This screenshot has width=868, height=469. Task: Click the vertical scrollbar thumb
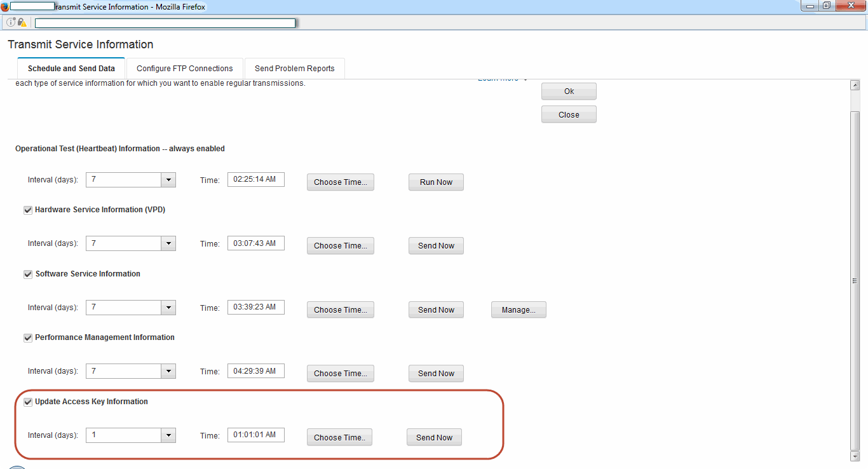(x=855, y=280)
